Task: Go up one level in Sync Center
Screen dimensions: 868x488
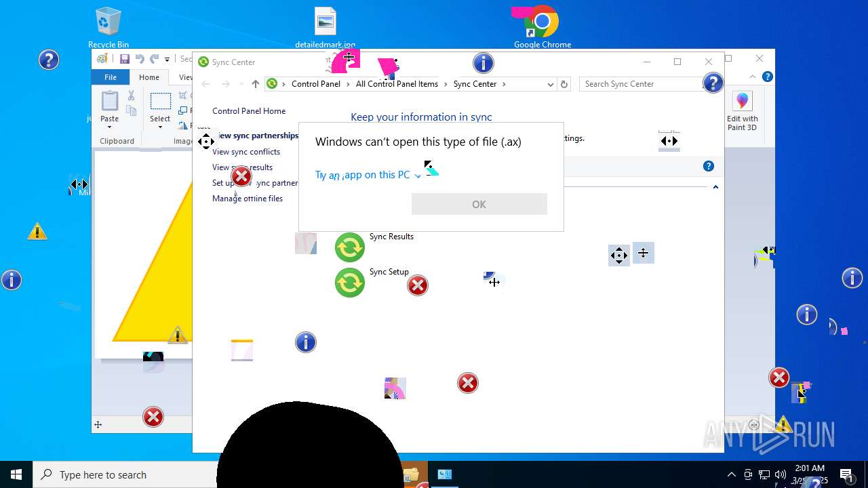Action: tap(255, 84)
